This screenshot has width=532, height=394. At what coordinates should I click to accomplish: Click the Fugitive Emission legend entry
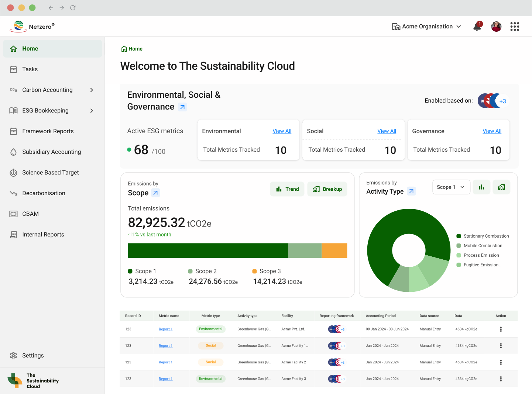click(479, 265)
